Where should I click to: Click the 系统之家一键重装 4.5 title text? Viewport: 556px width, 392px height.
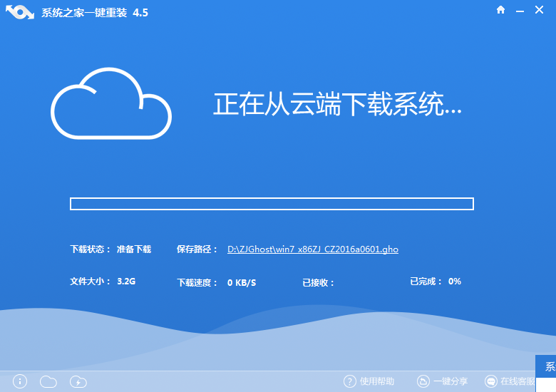[96, 13]
